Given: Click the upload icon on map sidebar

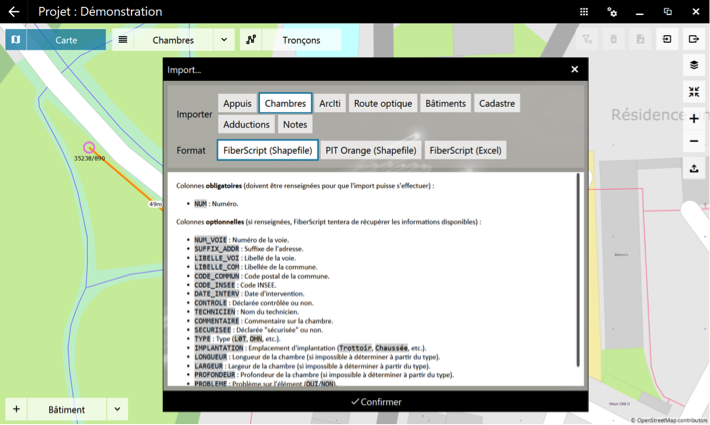Looking at the screenshot, I should click(x=694, y=168).
